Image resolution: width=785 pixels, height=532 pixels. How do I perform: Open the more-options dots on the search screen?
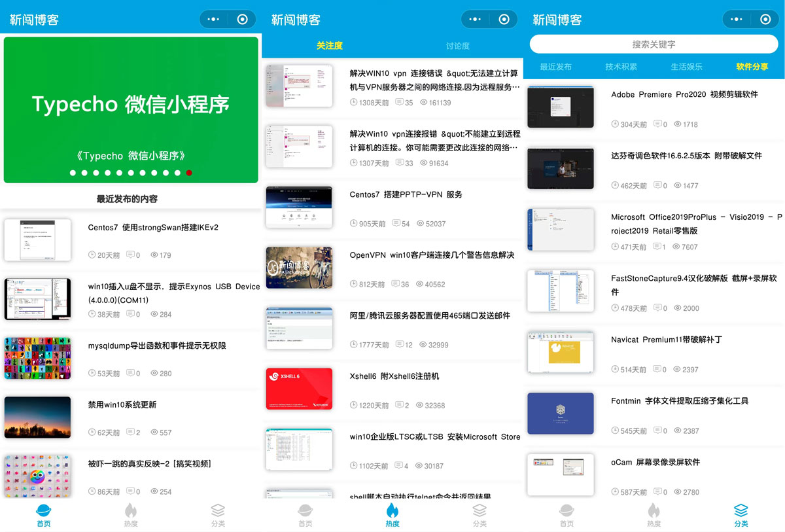[737, 20]
